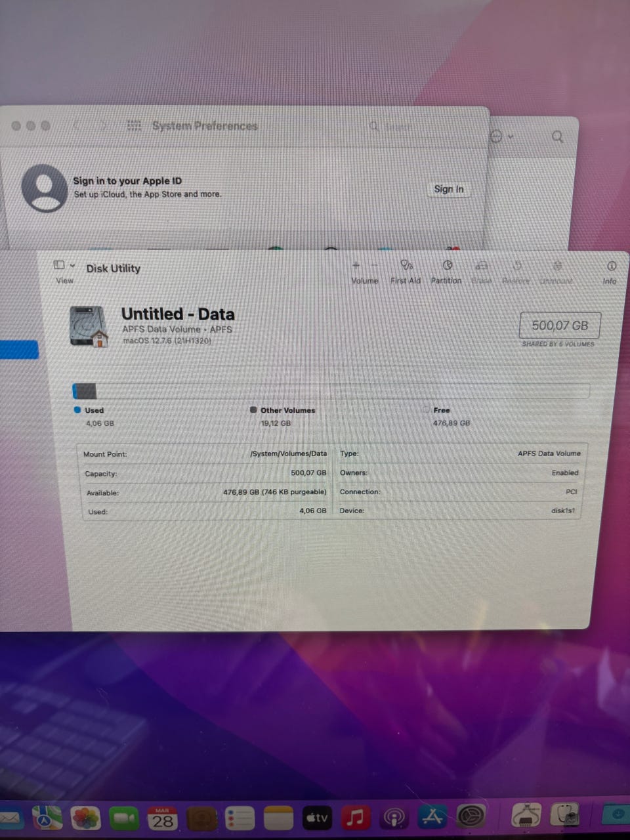This screenshot has width=630, height=840.
Task: Go back in System Preferences window
Action: click(76, 125)
